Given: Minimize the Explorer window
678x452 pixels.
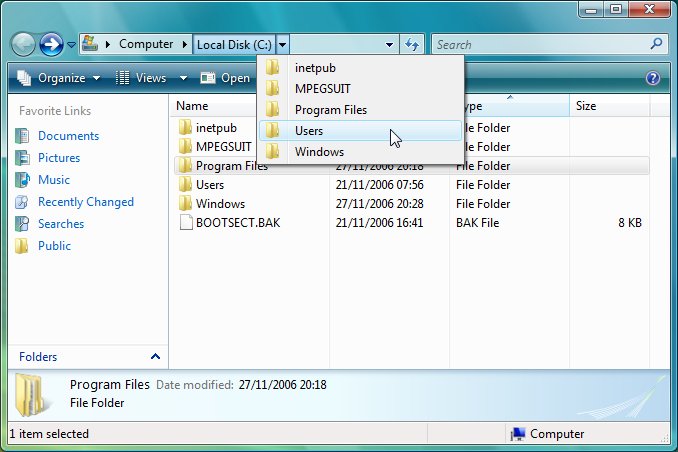Looking at the screenshot, I should click(x=591, y=10).
